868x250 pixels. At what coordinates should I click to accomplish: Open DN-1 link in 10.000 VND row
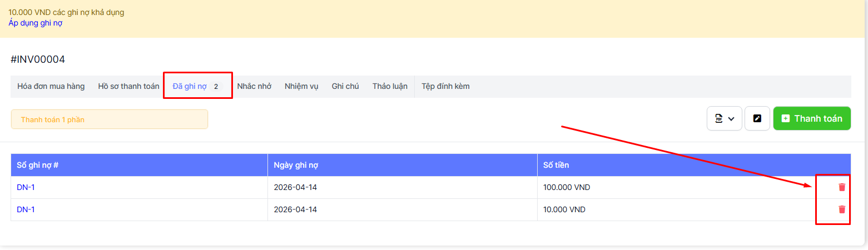click(26, 209)
